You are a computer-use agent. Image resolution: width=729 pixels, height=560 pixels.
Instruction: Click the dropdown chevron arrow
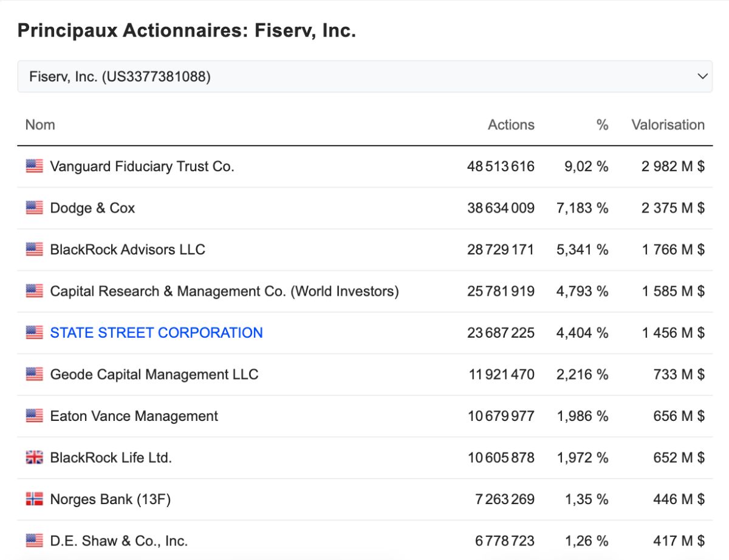[702, 77]
